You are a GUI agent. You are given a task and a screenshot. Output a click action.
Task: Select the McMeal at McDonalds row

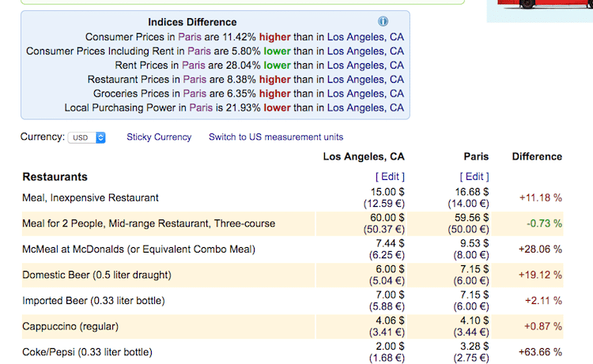pos(293,250)
